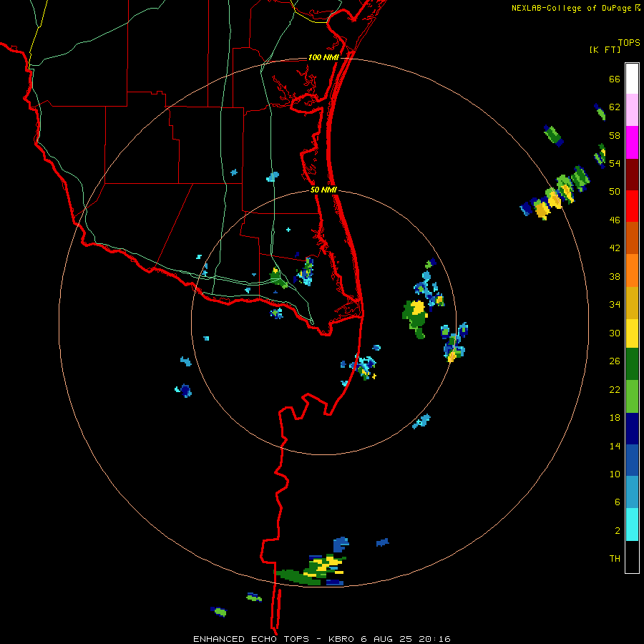Click the light blue legend swatch
This screenshot has width=644, height=644.
pyautogui.click(x=632, y=492)
